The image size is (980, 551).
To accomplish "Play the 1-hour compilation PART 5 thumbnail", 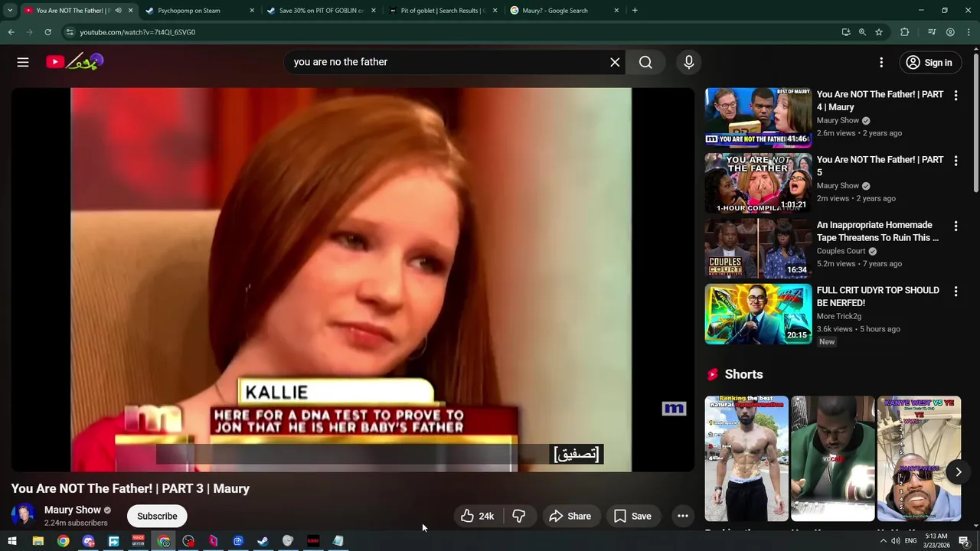I will [758, 183].
